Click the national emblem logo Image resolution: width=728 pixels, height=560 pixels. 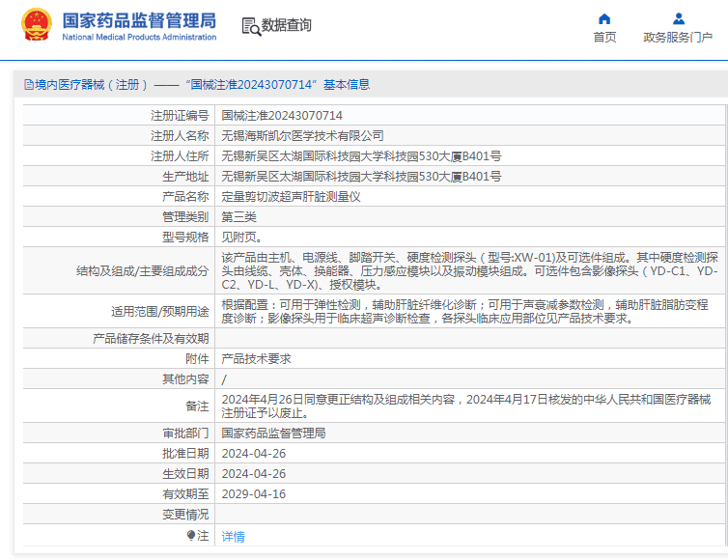click(x=37, y=24)
